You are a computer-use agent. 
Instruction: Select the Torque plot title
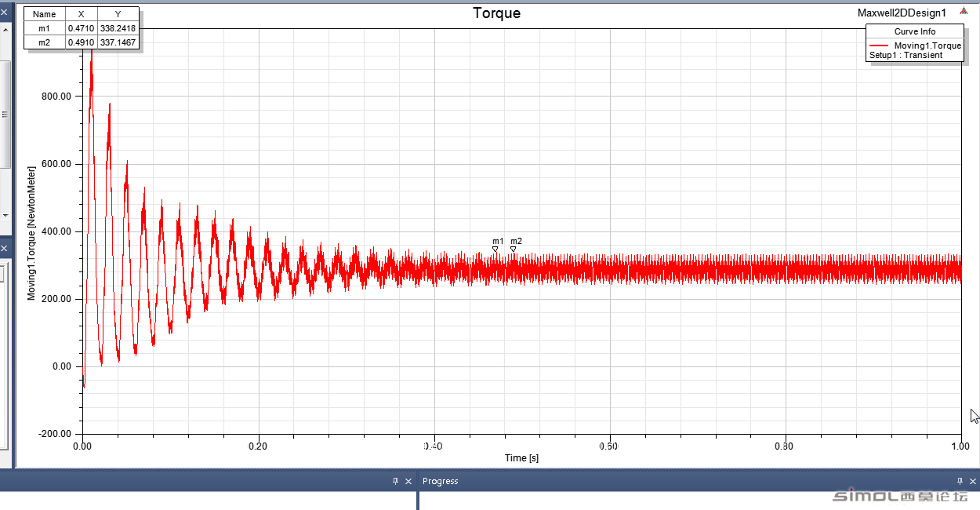(x=497, y=13)
